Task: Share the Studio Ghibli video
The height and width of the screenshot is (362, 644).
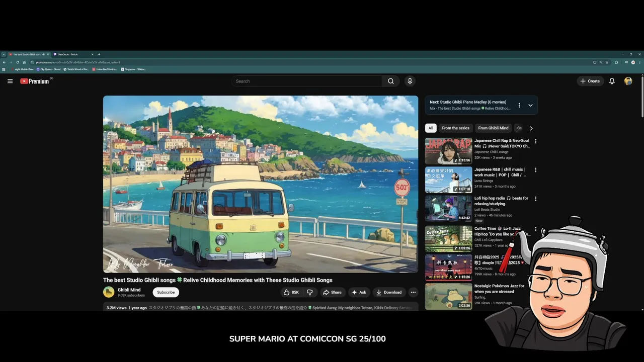Action: 332,292
